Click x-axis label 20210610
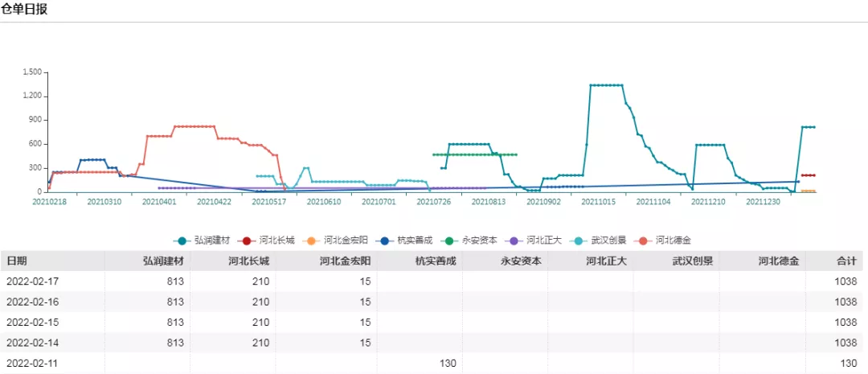This screenshot has height=374, width=868. pyautogui.click(x=323, y=202)
